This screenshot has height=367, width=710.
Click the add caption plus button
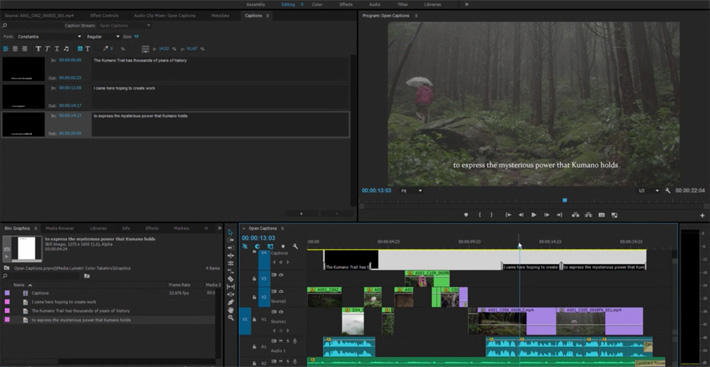click(x=302, y=213)
